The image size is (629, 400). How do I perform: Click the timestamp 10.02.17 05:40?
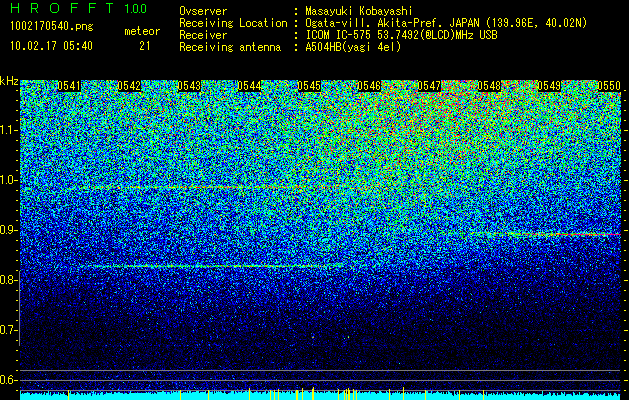coord(51,46)
